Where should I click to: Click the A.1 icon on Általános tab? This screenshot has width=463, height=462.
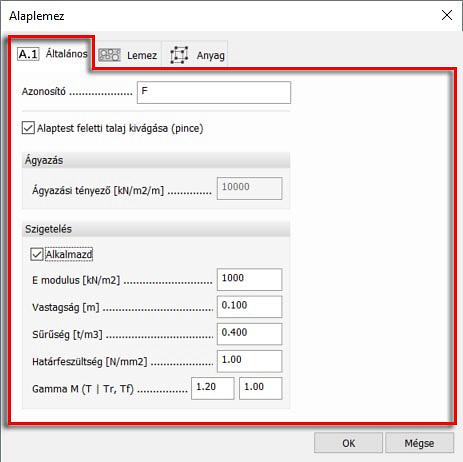(28, 54)
